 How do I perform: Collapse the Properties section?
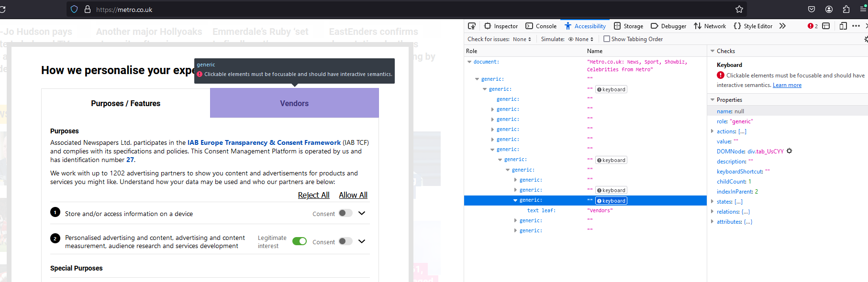[x=712, y=100]
